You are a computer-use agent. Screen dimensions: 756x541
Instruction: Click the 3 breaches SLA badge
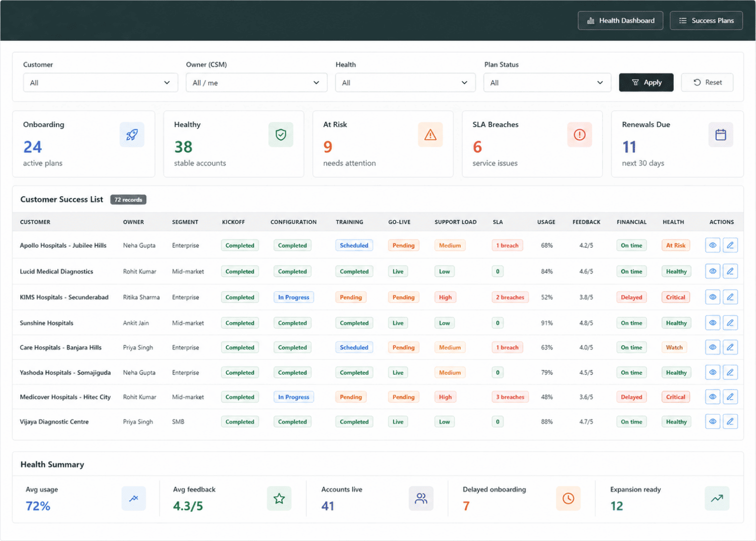(510, 397)
